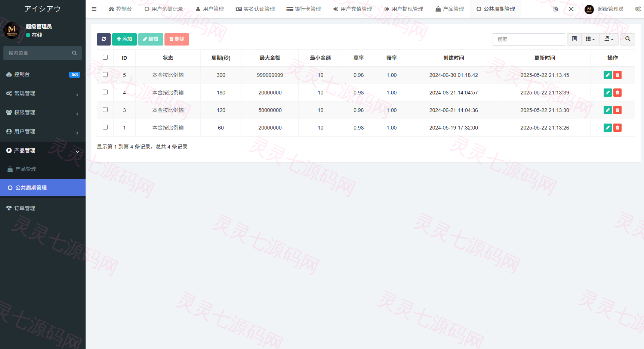This screenshot has height=349, width=644.
Task: Switch to 用户提现管理 tab
Action: click(x=404, y=9)
